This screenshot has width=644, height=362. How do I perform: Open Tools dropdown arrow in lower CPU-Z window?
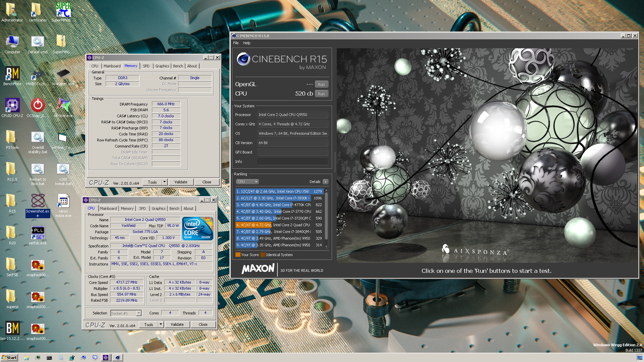tap(161, 324)
